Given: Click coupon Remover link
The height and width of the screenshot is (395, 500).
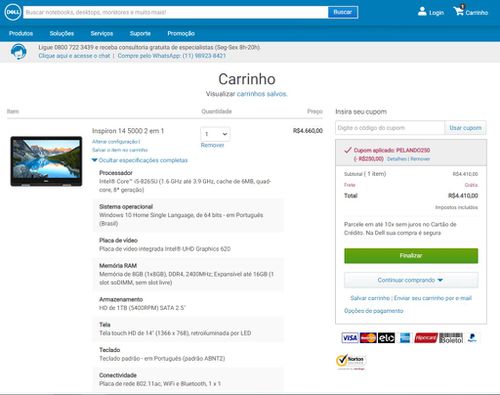Looking at the screenshot, I should point(420,159).
